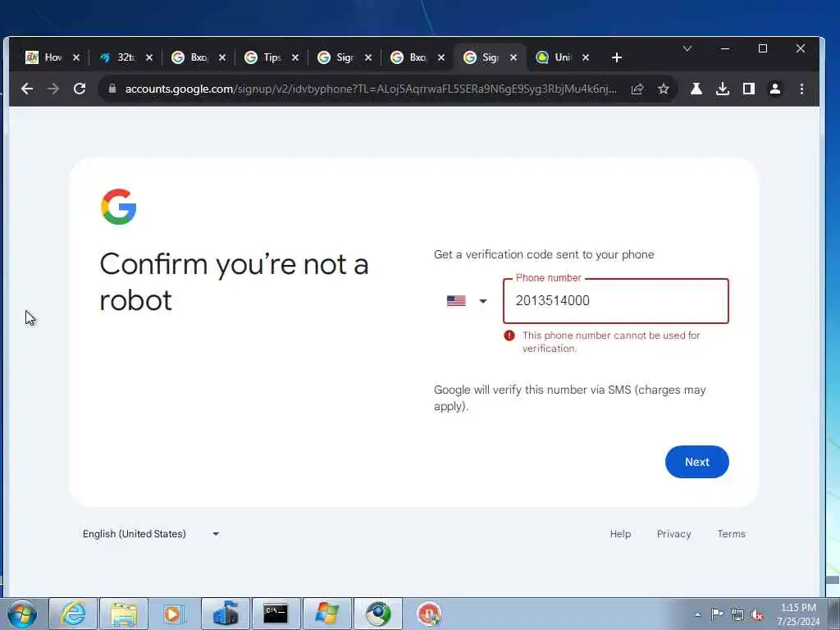840x630 pixels.
Task: Click the network tray icon
Action: coord(737,614)
